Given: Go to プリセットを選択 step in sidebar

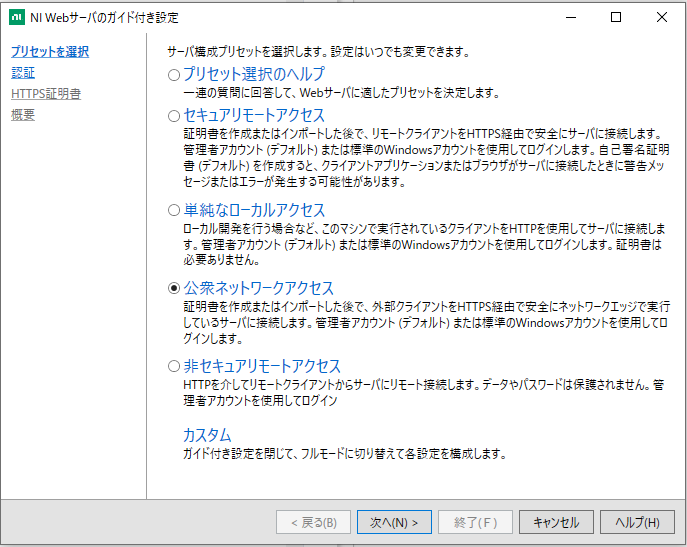Looking at the screenshot, I should (x=50, y=52).
